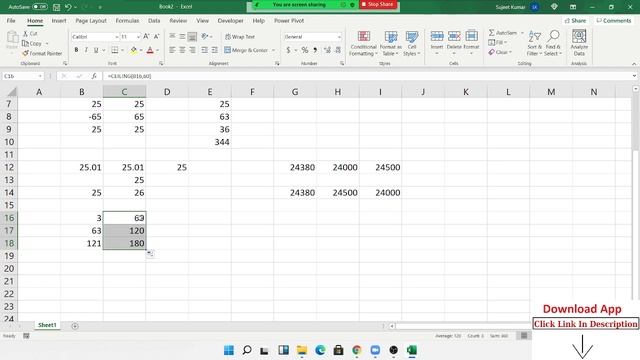Viewport: 640px width, 360px height.
Task: Open the Number Format General dropdown
Action: pos(339,37)
